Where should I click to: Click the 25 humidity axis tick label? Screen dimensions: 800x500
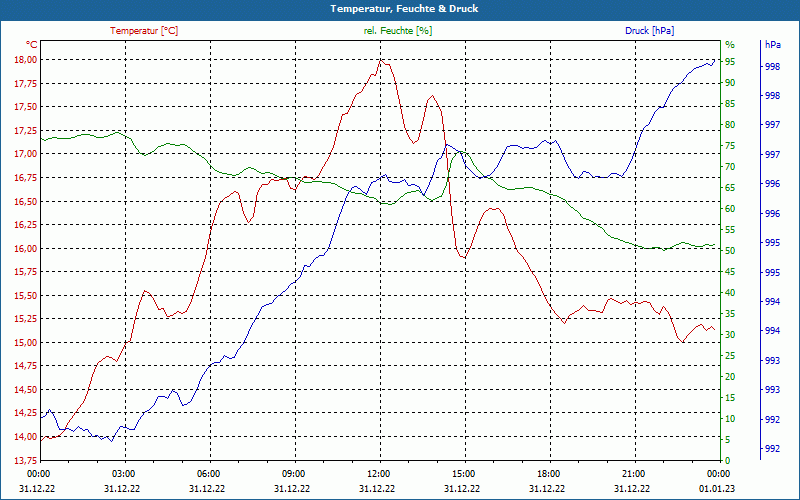(731, 356)
